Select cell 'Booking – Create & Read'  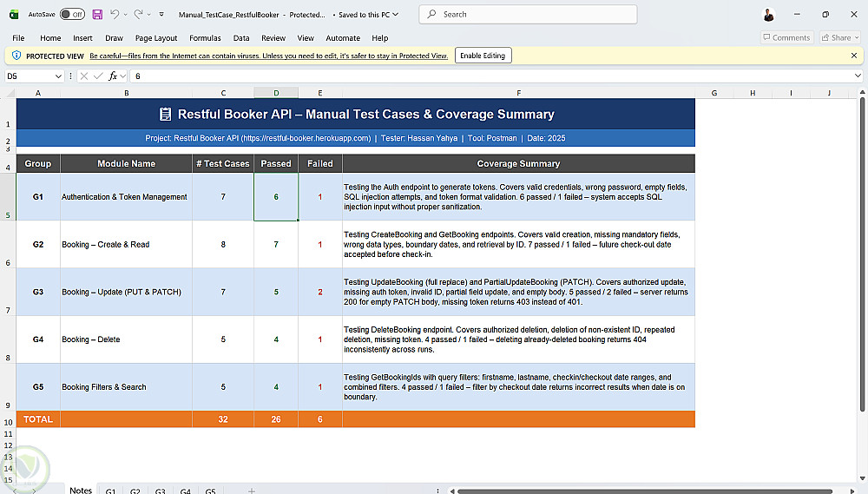(126, 244)
